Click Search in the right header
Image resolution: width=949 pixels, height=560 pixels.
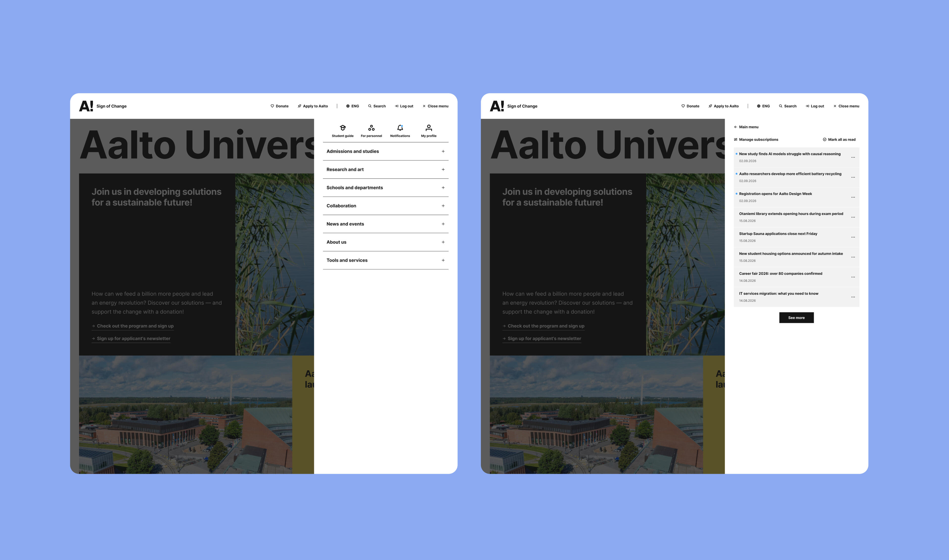pyautogui.click(x=788, y=106)
